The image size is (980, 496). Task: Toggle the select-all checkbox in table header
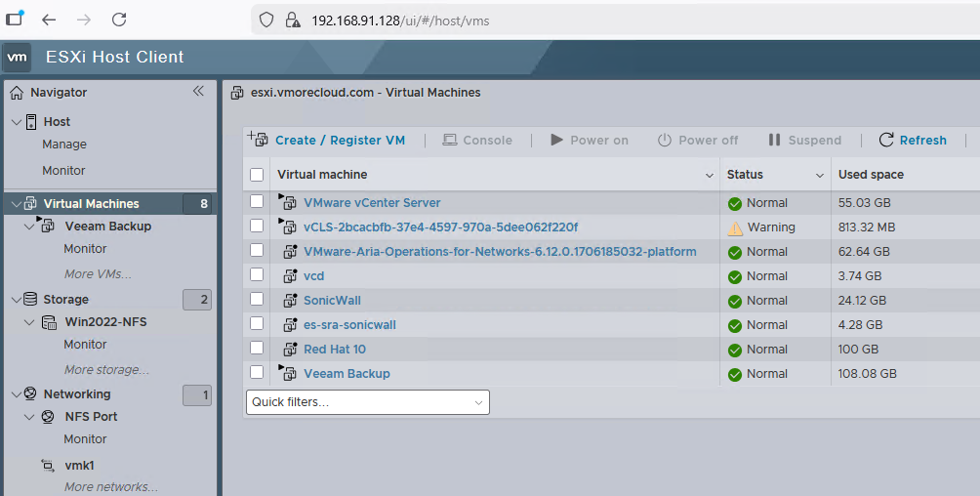[x=257, y=175]
